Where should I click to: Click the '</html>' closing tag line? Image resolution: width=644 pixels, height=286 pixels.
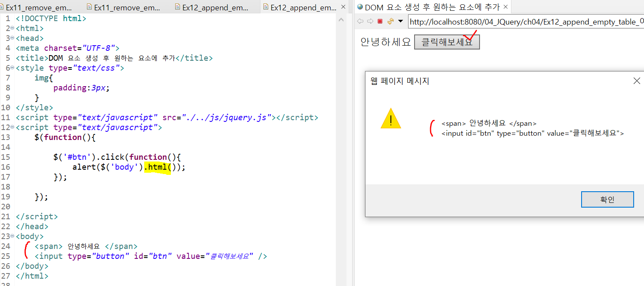coord(32,276)
